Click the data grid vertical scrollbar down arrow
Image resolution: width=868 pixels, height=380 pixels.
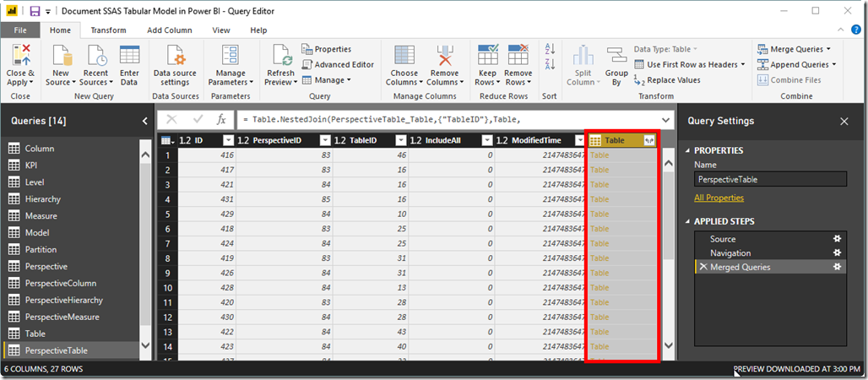tap(668, 345)
